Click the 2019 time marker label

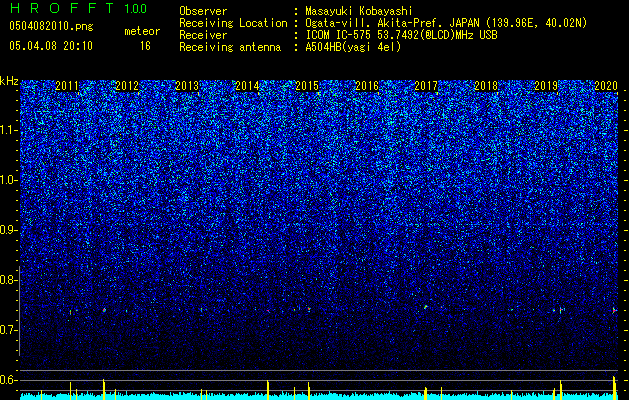tap(546, 86)
